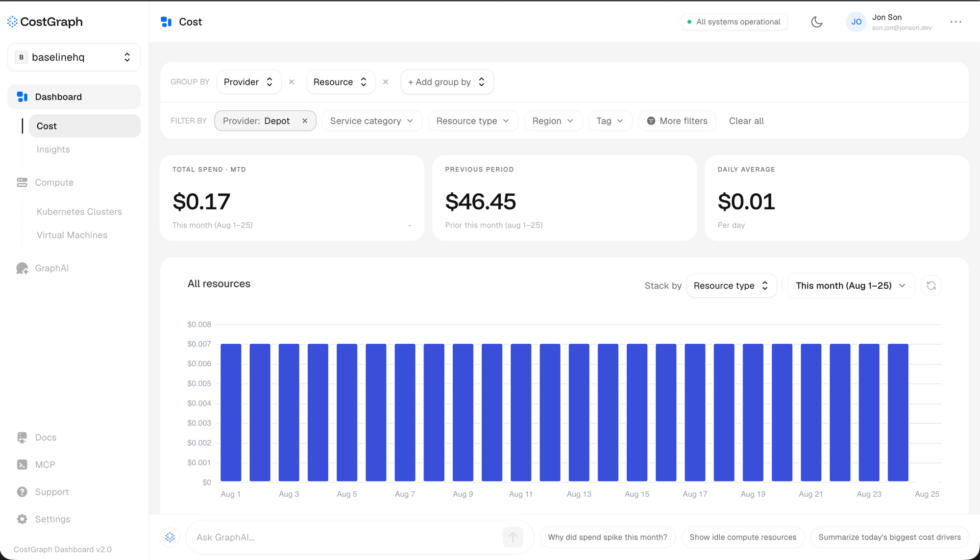This screenshot has height=560, width=980.
Task: Click the Settings gear icon
Action: [22, 519]
